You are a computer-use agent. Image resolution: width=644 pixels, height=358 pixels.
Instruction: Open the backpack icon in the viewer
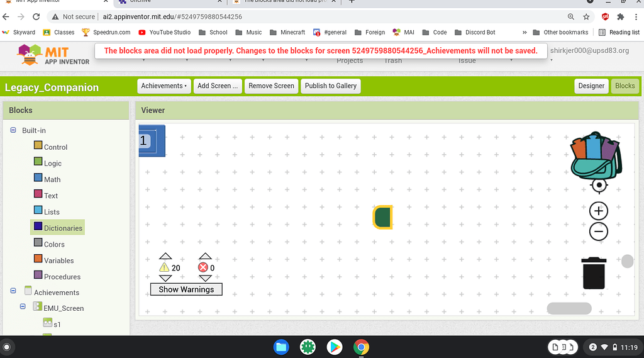pyautogui.click(x=595, y=155)
